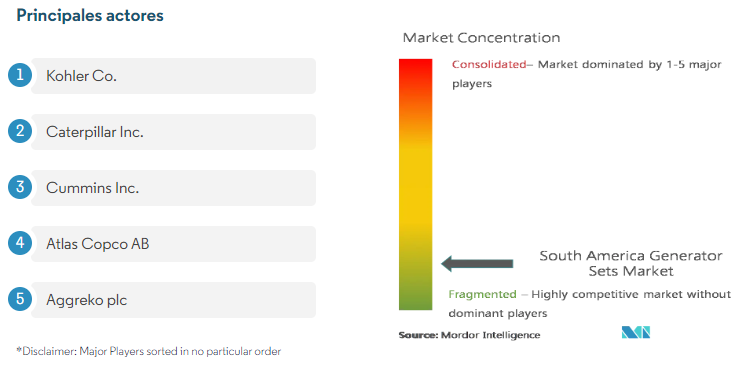Click the number 2 circle badge
This screenshot has width=743, height=382.
click(20, 131)
